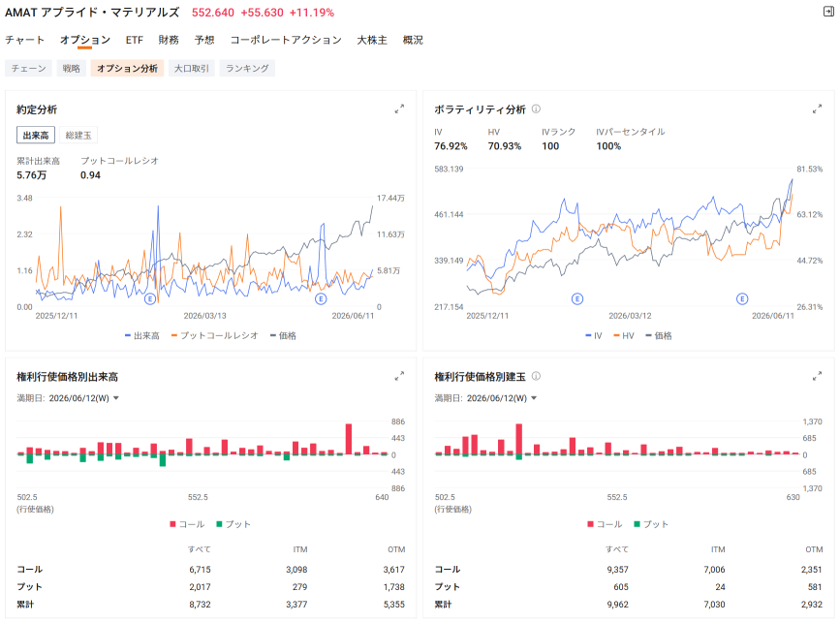Expand the ボラティリティ分析 chart to fullscreen
This screenshot has width=840, height=623.
tap(817, 109)
